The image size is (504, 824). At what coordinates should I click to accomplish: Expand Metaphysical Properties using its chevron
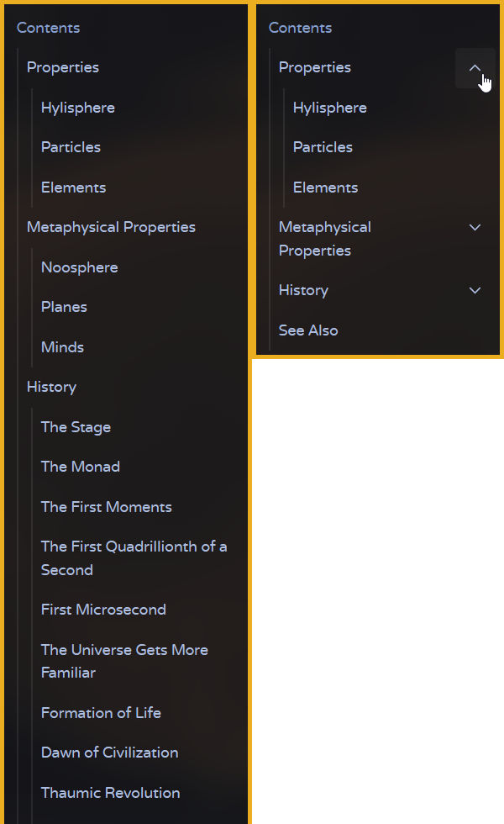[x=475, y=228]
